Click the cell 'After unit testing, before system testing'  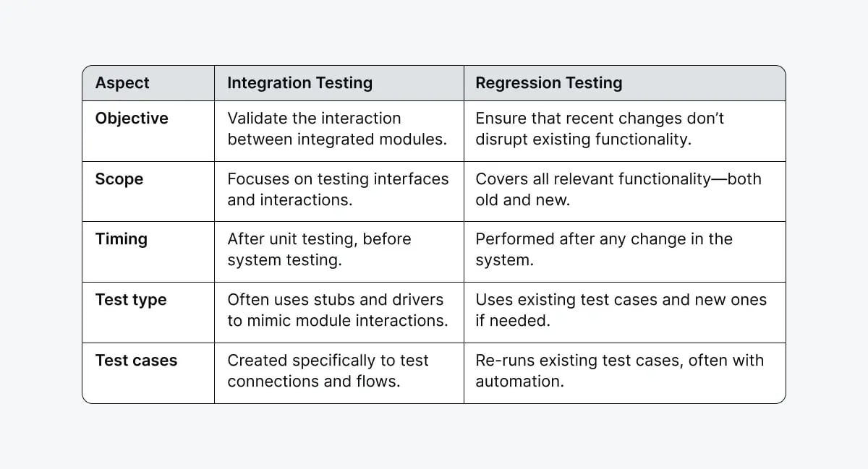pyautogui.click(x=319, y=249)
